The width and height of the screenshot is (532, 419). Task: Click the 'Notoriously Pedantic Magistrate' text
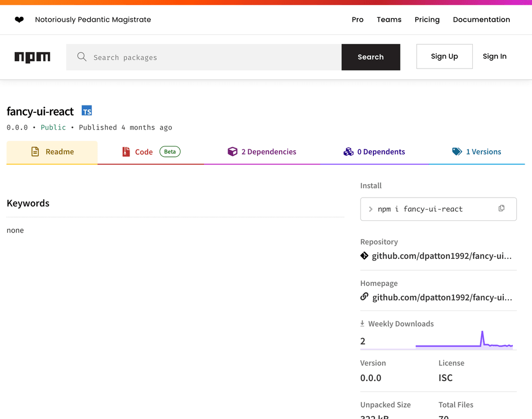[x=93, y=20]
